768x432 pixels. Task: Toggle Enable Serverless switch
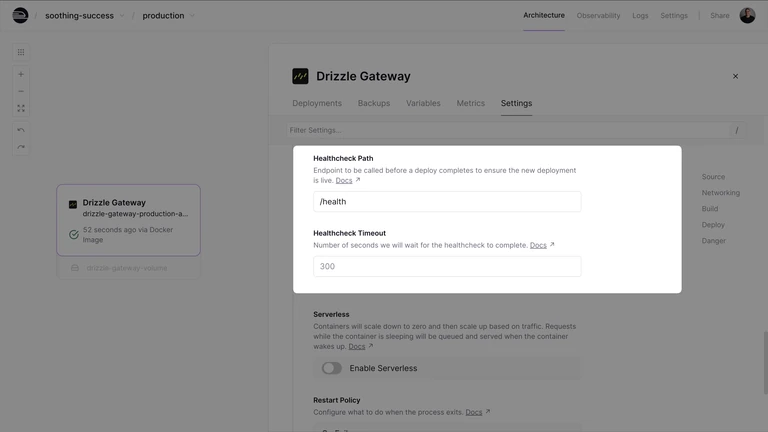coord(332,368)
